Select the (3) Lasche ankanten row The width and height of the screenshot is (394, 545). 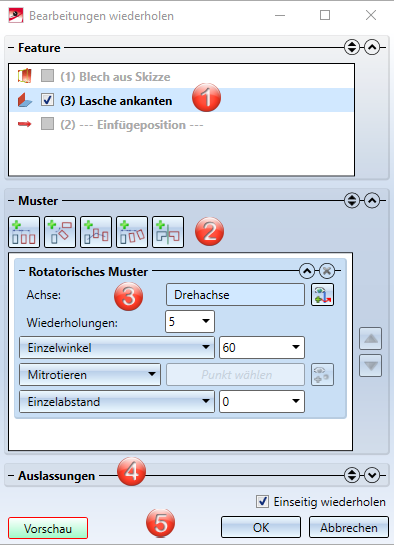[182, 100]
